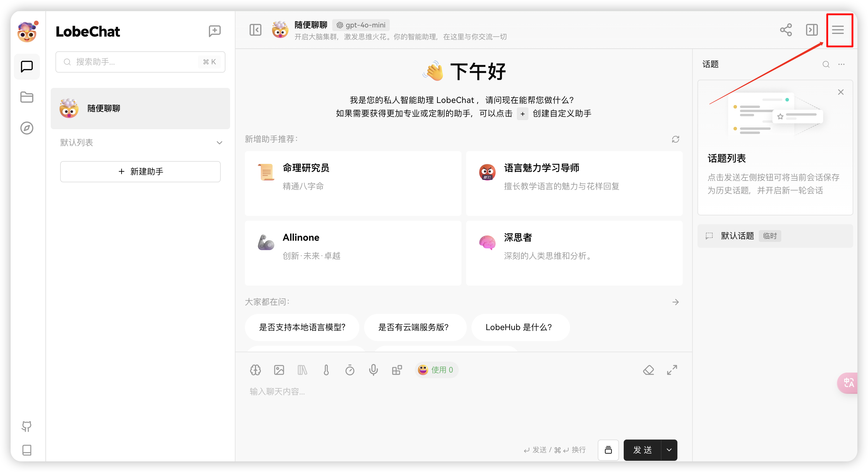Open the documentation book icon
Screen dimensions: 868x472
(x=27, y=450)
